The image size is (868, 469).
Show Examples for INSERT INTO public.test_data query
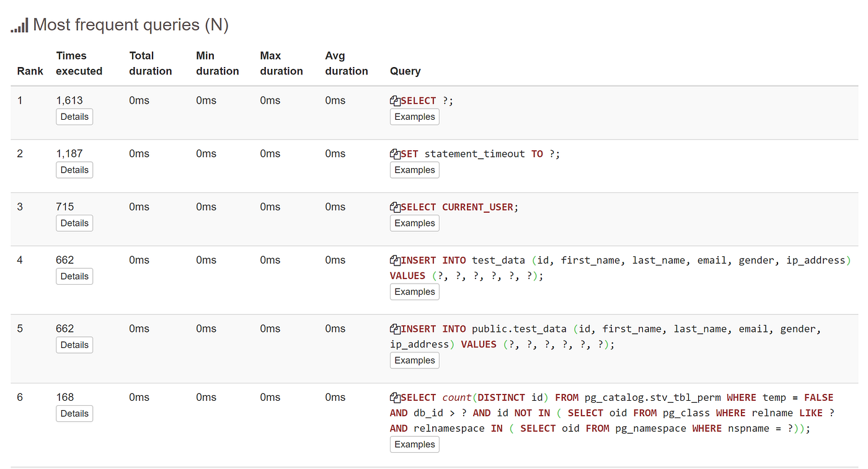[x=415, y=360]
